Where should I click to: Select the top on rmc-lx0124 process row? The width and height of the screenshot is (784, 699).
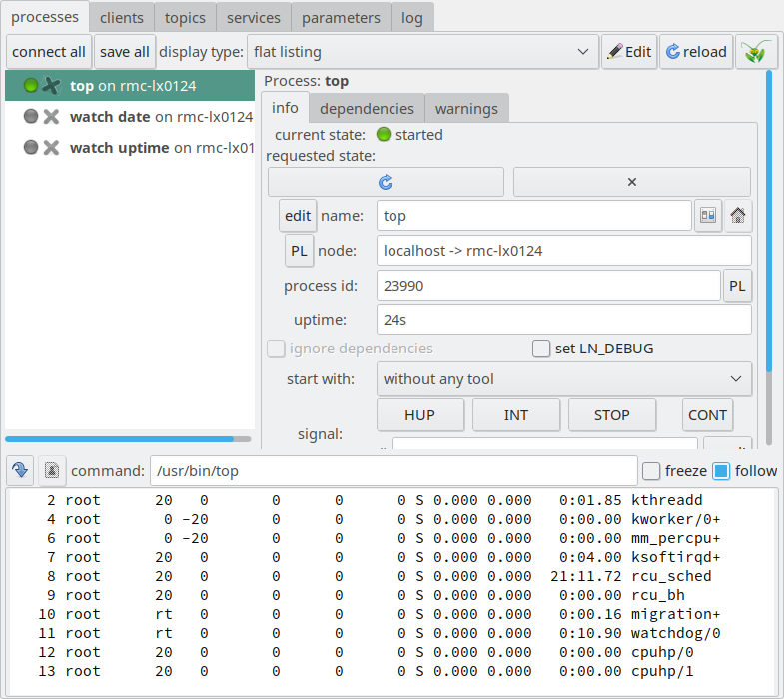tap(130, 86)
